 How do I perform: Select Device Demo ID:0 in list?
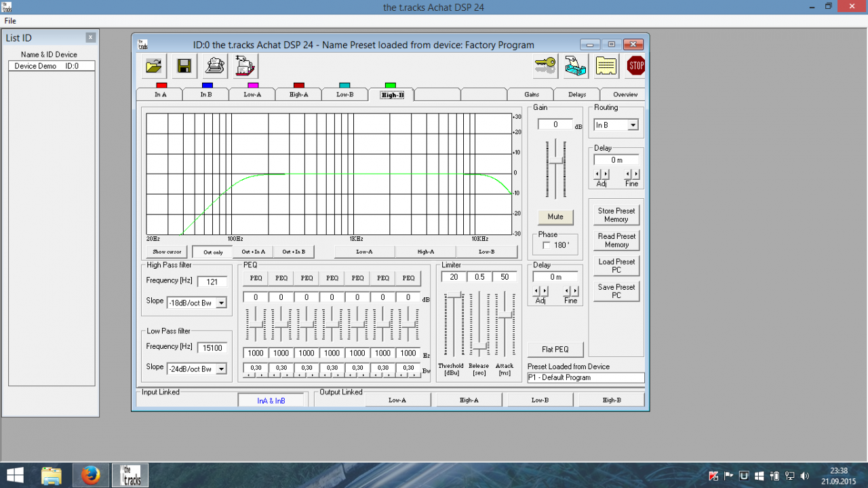coord(52,67)
